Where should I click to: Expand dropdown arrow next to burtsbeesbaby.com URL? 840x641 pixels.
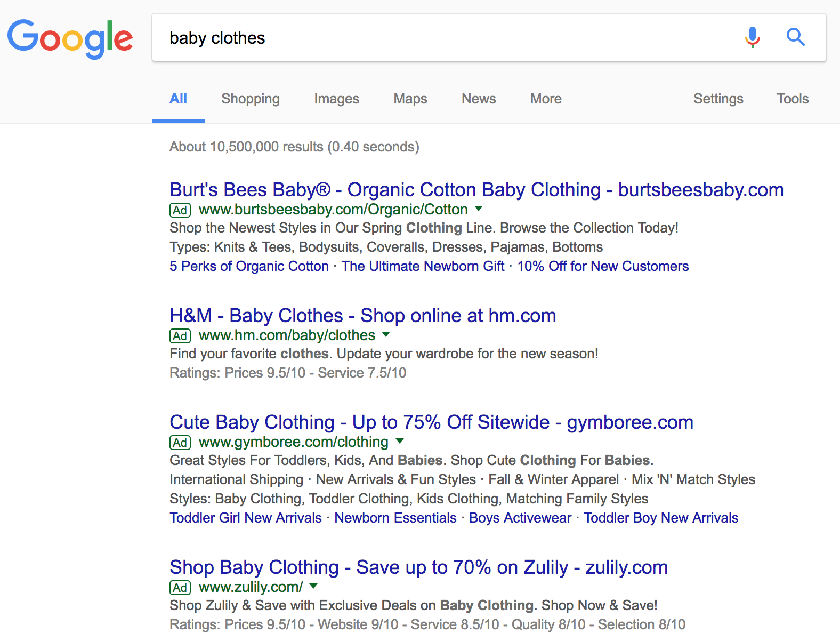point(479,209)
